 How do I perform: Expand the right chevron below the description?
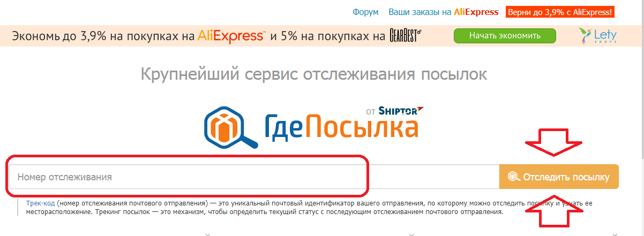[x=614, y=234]
